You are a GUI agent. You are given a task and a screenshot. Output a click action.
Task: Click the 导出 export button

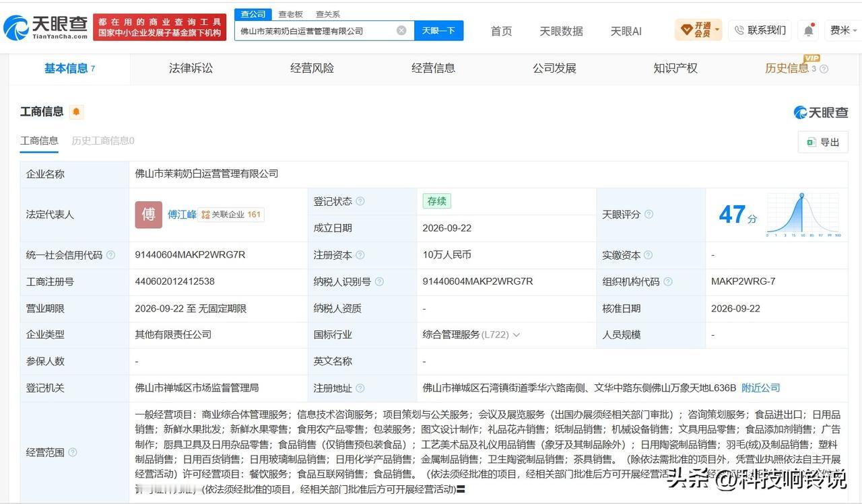[x=823, y=142]
